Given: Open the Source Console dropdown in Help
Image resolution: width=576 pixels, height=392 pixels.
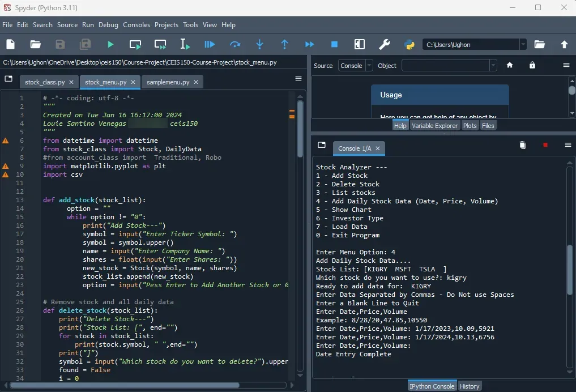Looking at the screenshot, I should 356,65.
